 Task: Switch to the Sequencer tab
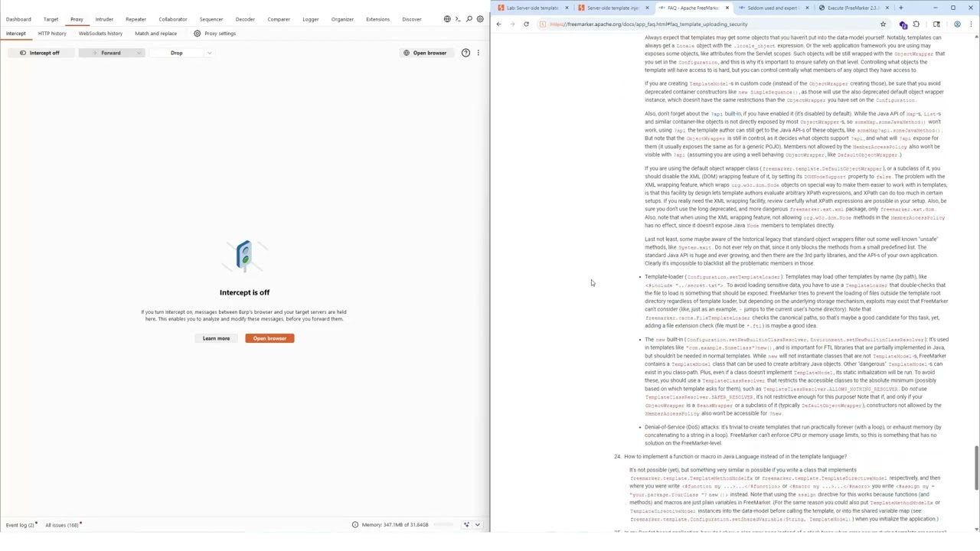click(211, 19)
